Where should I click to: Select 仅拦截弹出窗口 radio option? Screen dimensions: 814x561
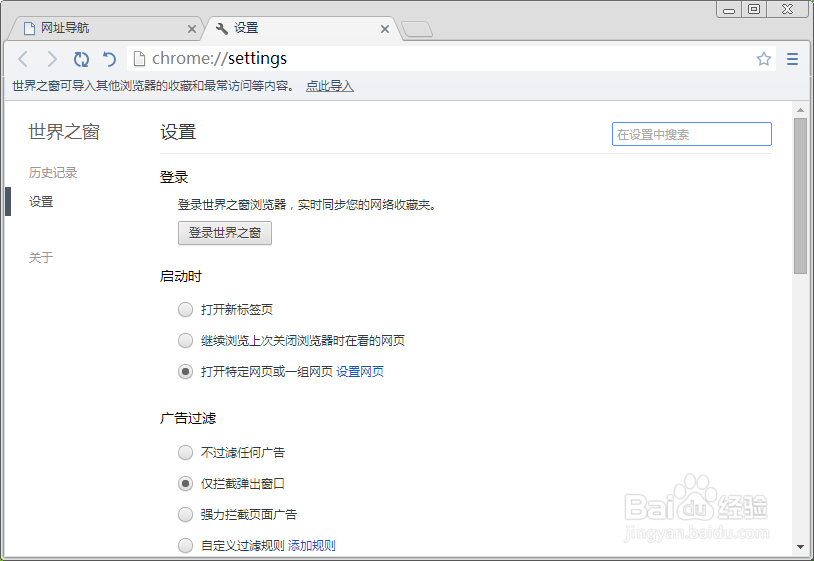click(x=185, y=484)
